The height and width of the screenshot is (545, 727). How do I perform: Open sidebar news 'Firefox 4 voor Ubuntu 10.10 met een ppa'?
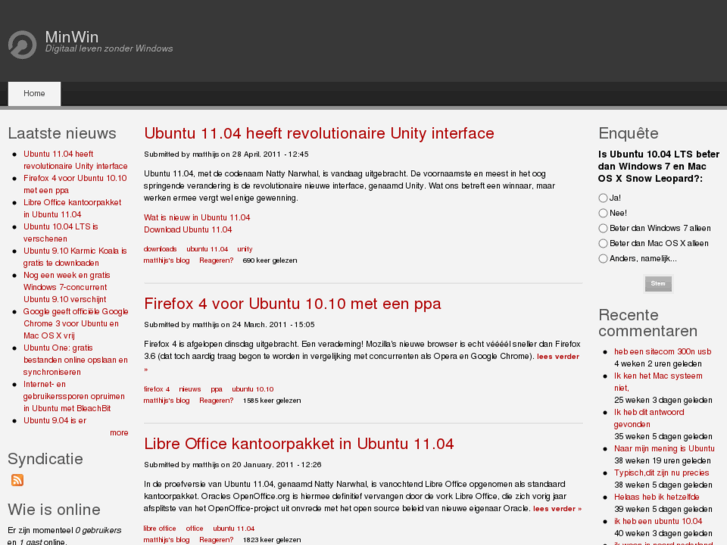click(x=75, y=184)
